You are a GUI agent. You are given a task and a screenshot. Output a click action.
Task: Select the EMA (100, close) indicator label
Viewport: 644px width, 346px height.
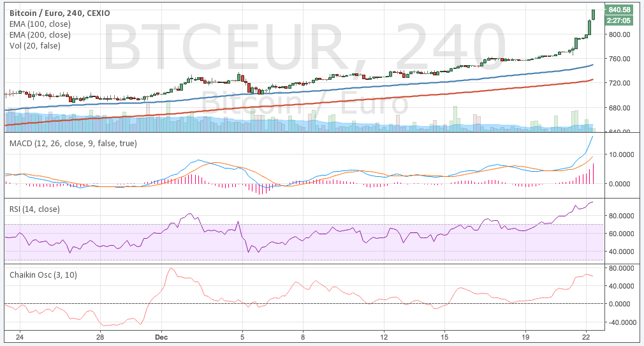tap(40, 24)
